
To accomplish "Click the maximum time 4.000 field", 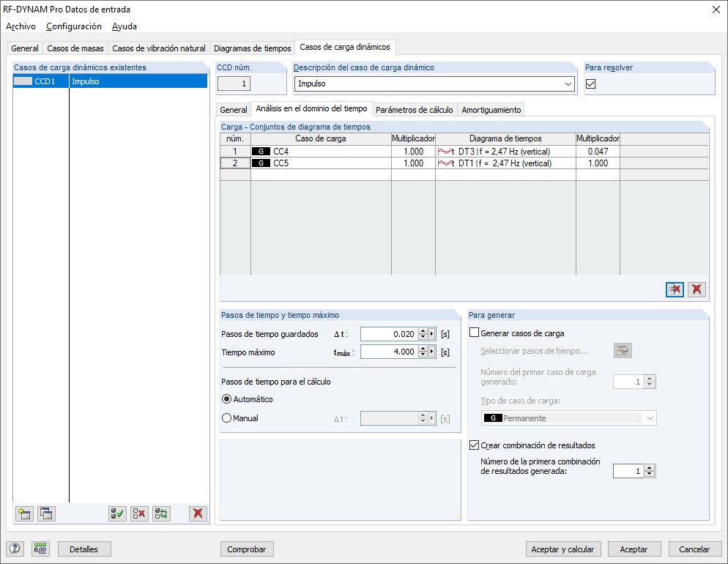I will coord(389,352).
